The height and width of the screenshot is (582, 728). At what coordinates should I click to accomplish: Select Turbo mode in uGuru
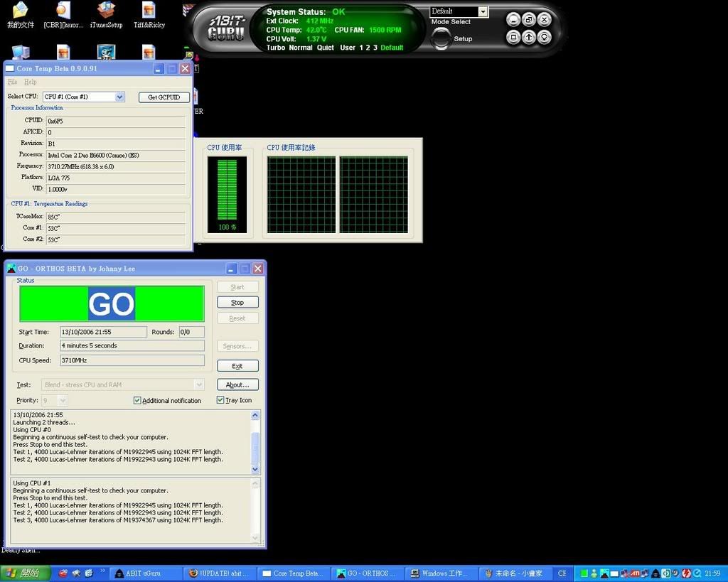pos(276,48)
